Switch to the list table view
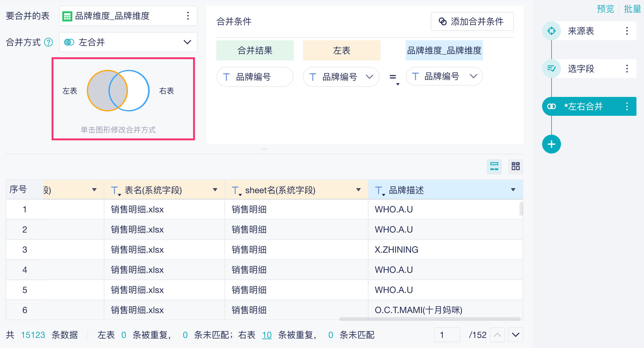This screenshot has height=348, width=644. 494,166
